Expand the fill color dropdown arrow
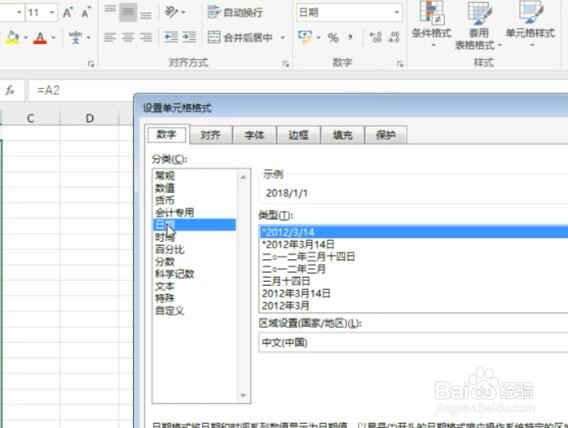Screen dimensions: 568x428 (x=25, y=38)
